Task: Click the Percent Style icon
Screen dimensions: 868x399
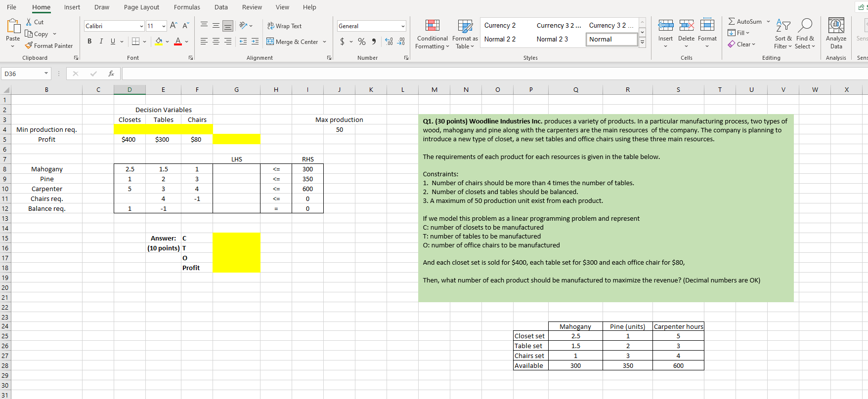Action: click(362, 41)
